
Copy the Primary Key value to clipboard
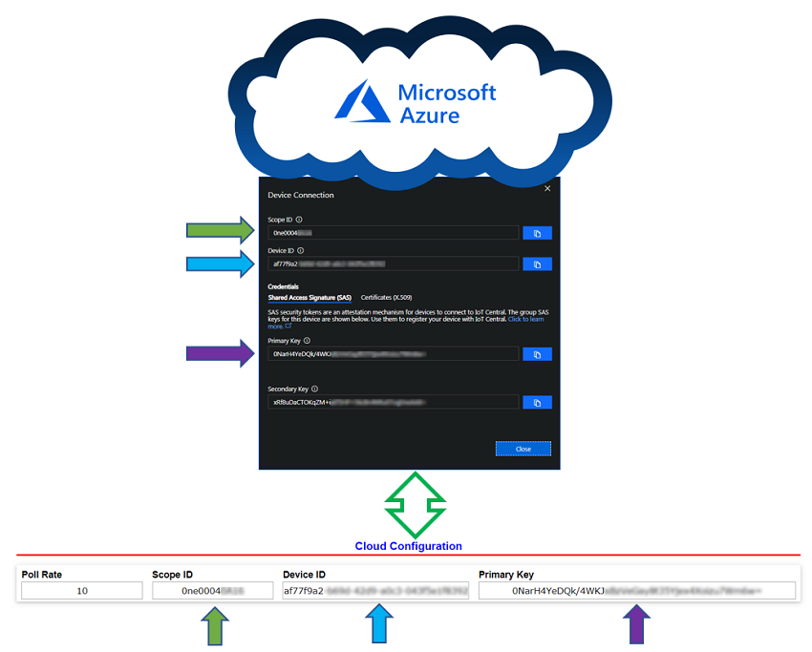[x=537, y=354]
